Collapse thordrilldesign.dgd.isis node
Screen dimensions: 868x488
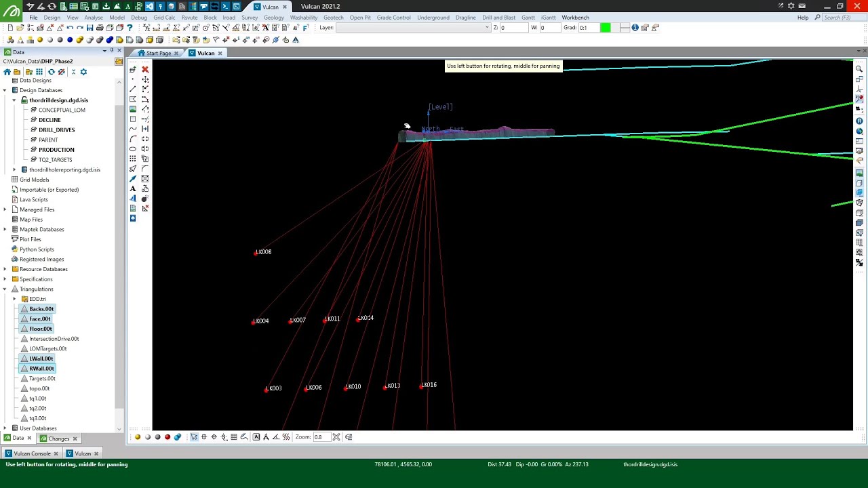coord(14,100)
